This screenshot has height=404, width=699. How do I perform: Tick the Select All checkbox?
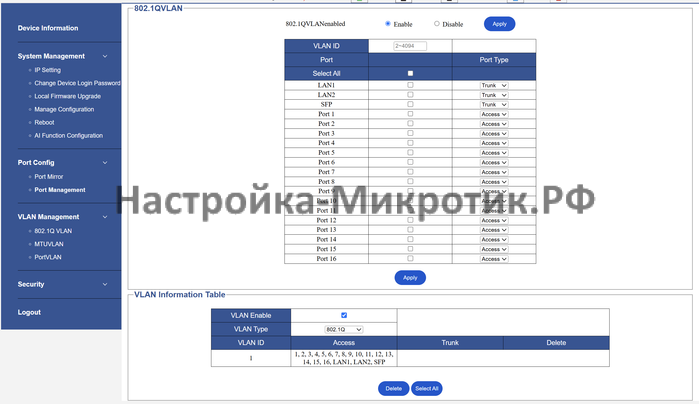tap(410, 73)
